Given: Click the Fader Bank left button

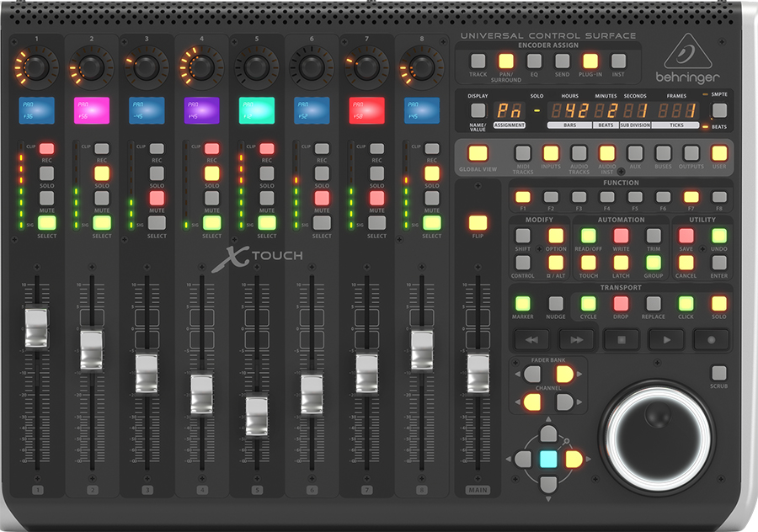Looking at the screenshot, I should pyautogui.click(x=532, y=374).
